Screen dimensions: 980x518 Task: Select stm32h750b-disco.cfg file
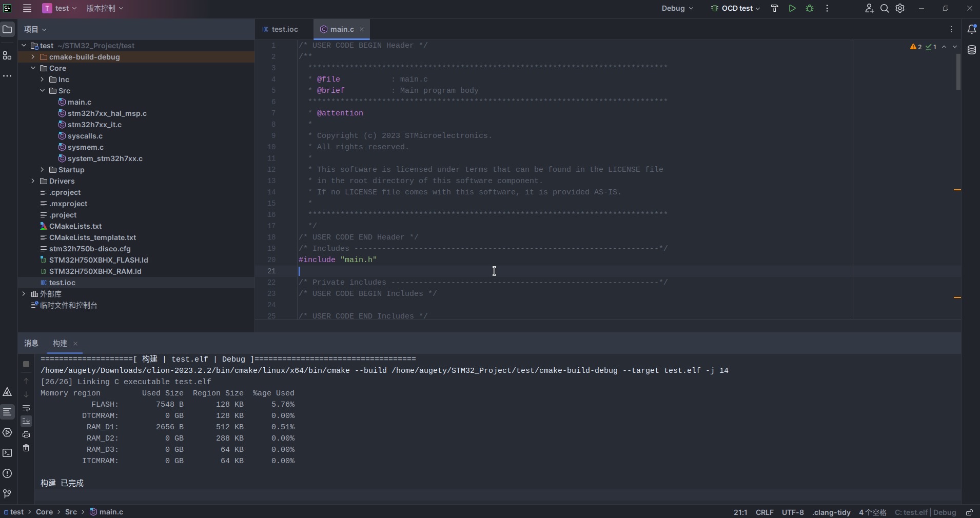tap(90, 249)
